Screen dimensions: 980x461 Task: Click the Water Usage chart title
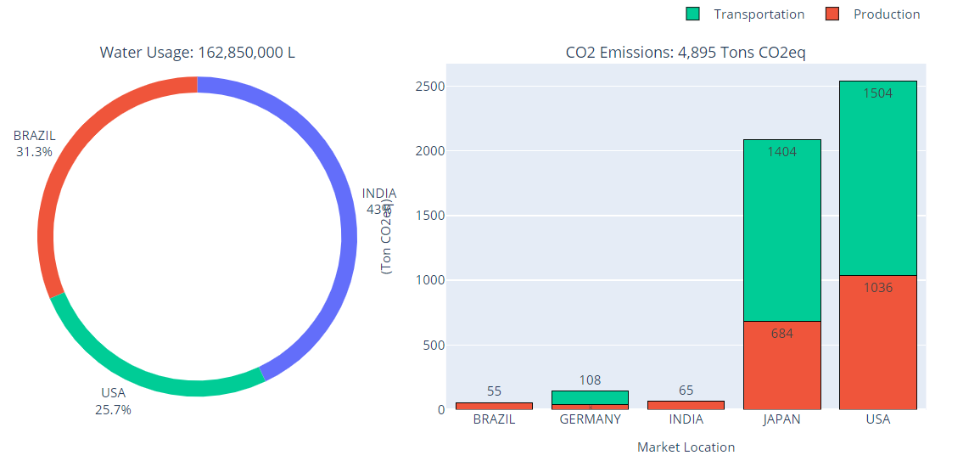tap(197, 53)
